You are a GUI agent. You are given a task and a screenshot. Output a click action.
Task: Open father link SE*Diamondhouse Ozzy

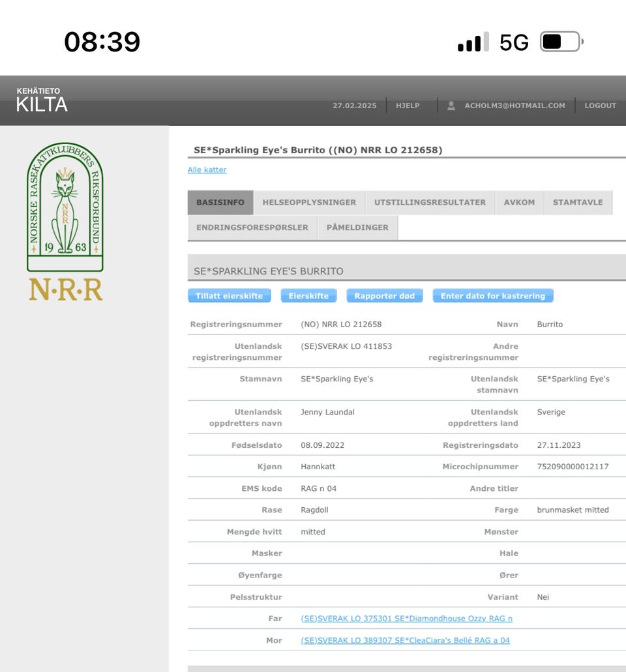tap(406, 619)
